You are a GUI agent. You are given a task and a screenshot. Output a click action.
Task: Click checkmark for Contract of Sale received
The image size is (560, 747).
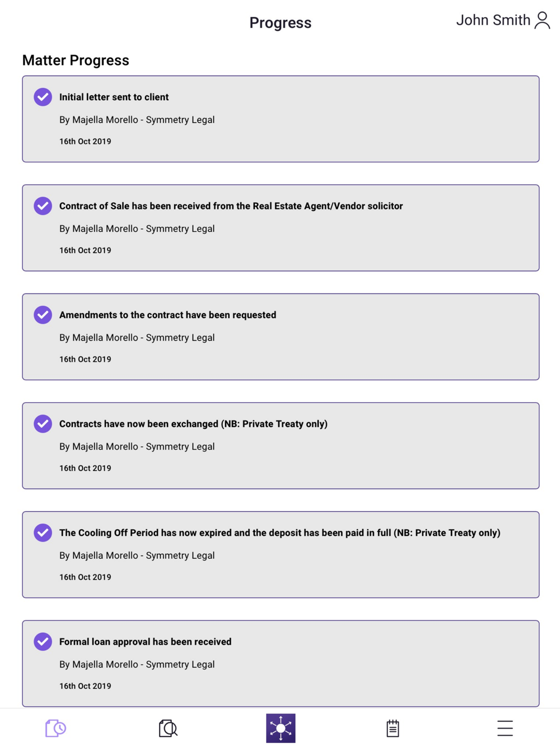[x=43, y=206]
